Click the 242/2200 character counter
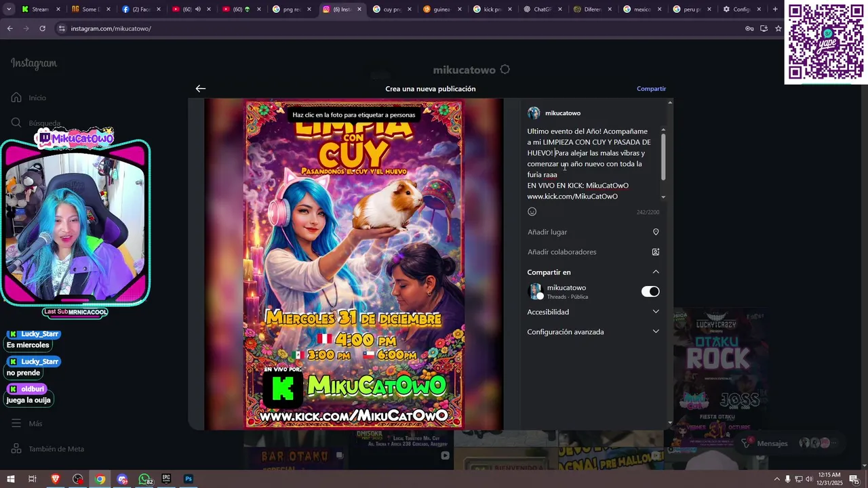Viewport: 868px width, 488px height. pyautogui.click(x=648, y=212)
